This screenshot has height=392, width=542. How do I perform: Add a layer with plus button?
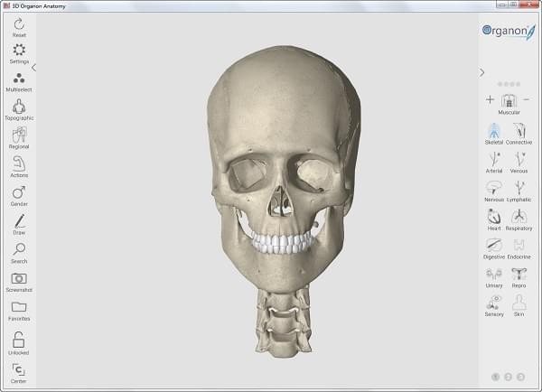coord(490,99)
